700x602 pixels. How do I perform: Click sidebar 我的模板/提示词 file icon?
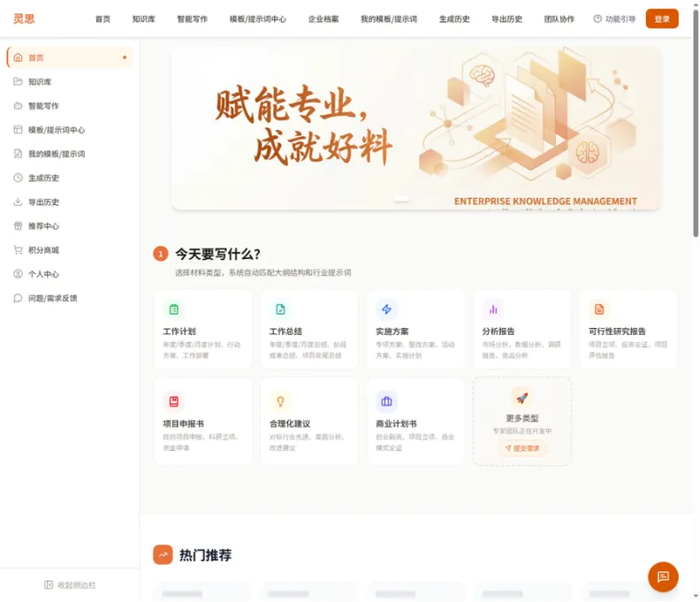[x=18, y=154]
